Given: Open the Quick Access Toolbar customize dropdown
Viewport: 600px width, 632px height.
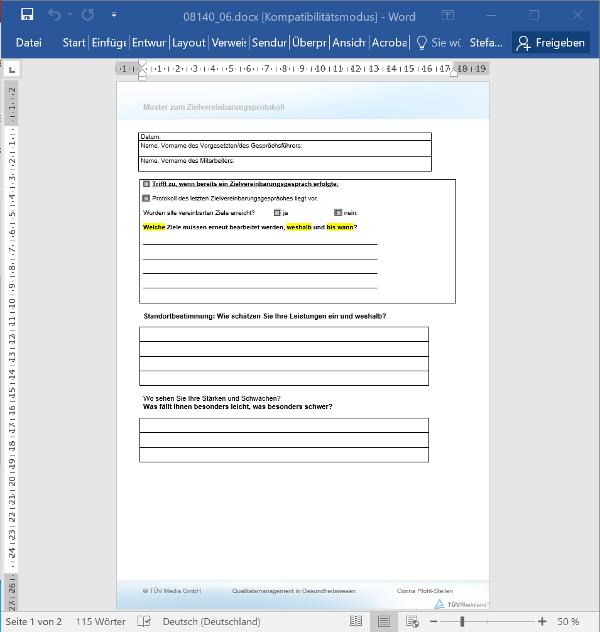Looking at the screenshot, I should pos(115,15).
